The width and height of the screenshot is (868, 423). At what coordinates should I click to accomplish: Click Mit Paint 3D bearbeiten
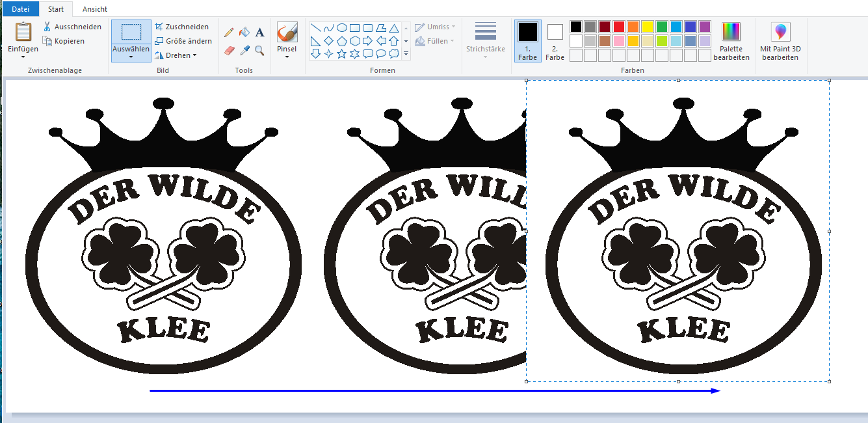(x=780, y=42)
